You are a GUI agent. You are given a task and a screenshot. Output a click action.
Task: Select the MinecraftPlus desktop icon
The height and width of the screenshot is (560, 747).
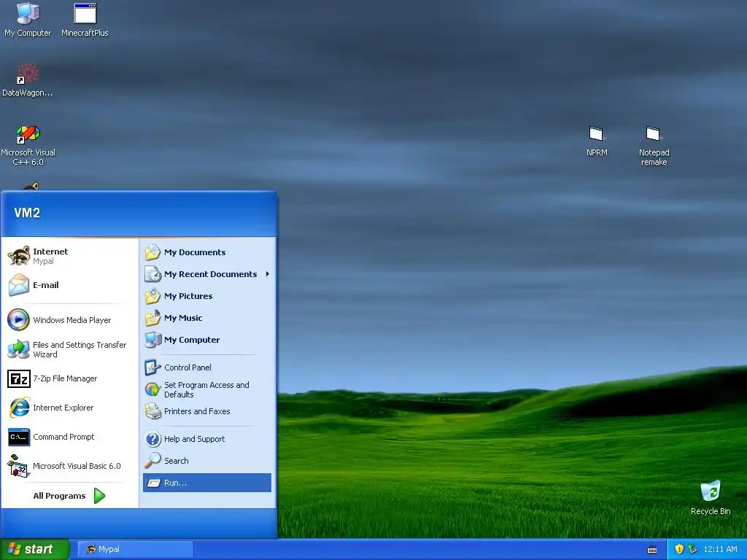tap(85, 20)
